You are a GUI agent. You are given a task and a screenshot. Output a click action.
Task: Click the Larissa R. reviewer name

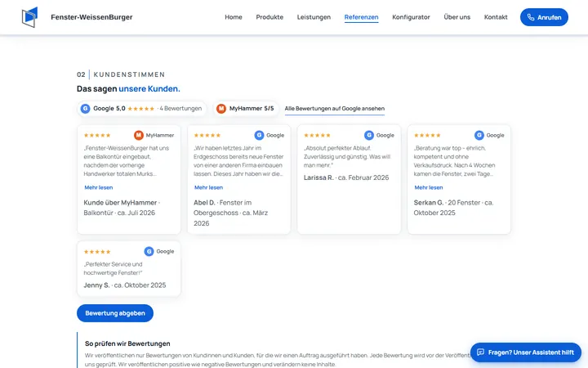pyautogui.click(x=318, y=177)
